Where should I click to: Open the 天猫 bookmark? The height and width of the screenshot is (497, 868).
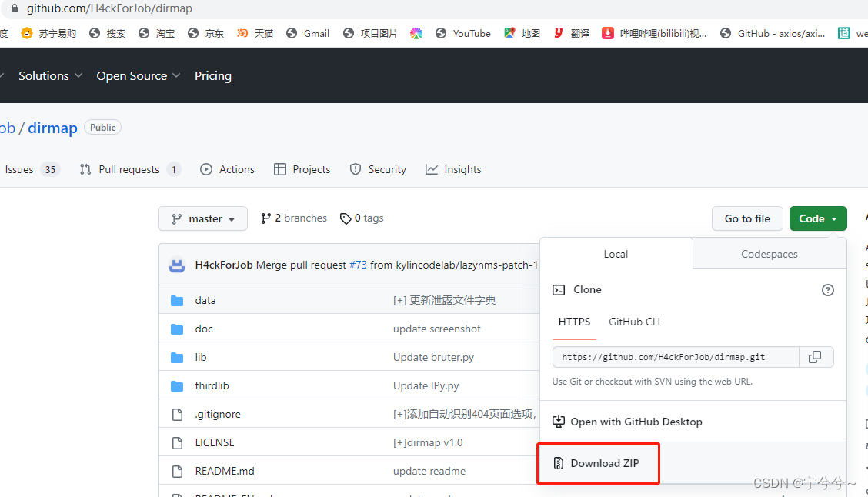(x=255, y=33)
